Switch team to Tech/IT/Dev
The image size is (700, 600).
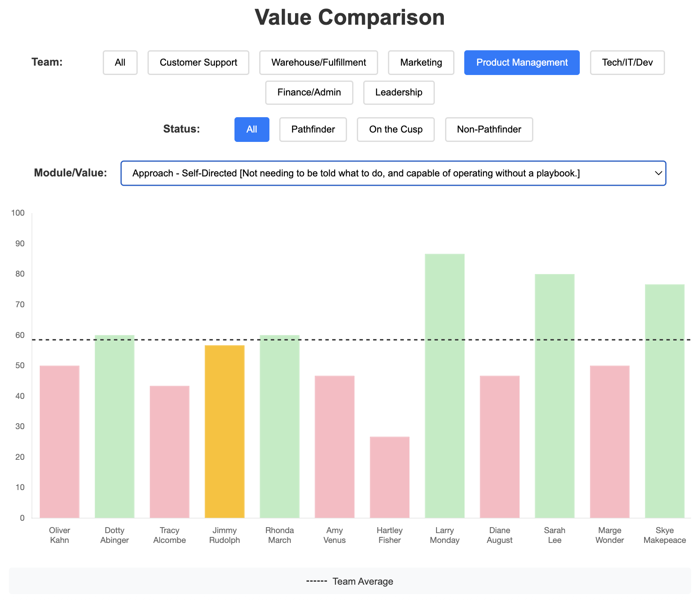(x=627, y=63)
